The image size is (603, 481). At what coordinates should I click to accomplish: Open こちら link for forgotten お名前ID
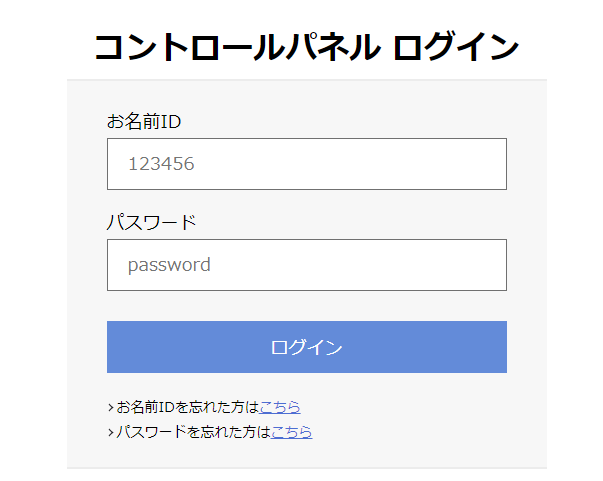[280, 407]
